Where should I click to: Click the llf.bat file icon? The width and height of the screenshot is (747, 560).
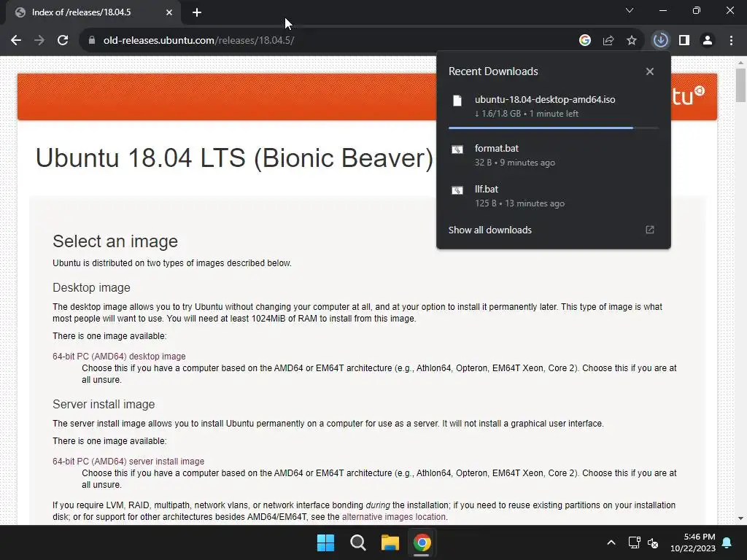[x=457, y=190]
